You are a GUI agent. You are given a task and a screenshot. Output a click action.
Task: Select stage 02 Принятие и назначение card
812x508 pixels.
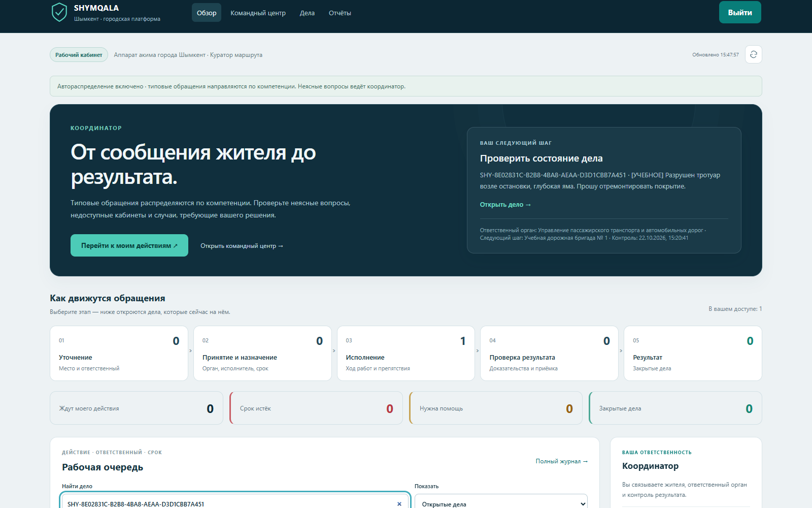pos(262,353)
